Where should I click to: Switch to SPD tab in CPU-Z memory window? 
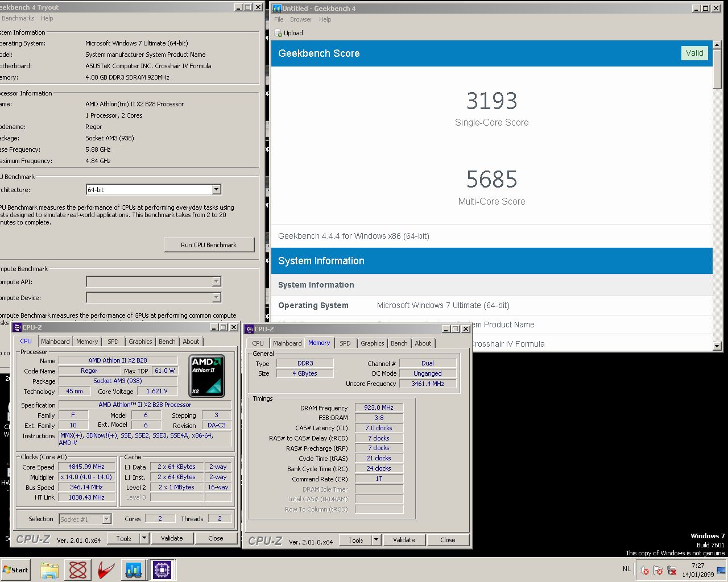pyautogui.click(x=345, y=343)
